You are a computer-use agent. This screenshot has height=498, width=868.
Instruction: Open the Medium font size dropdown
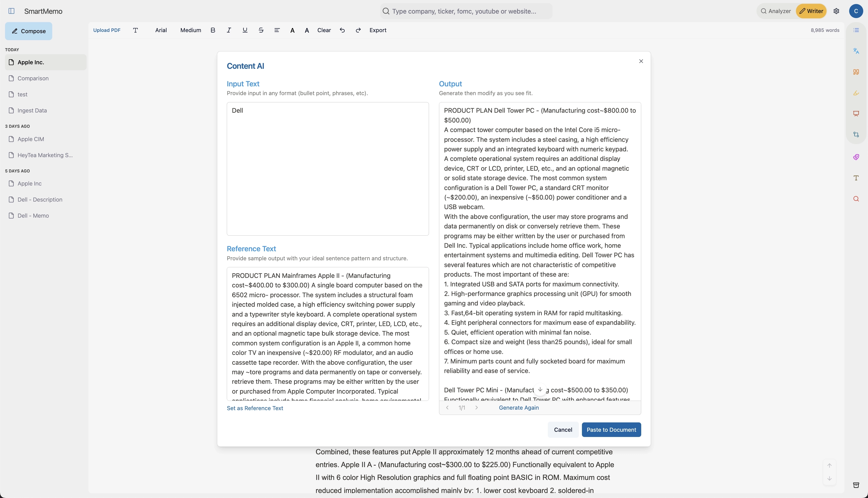pos(191,30)
